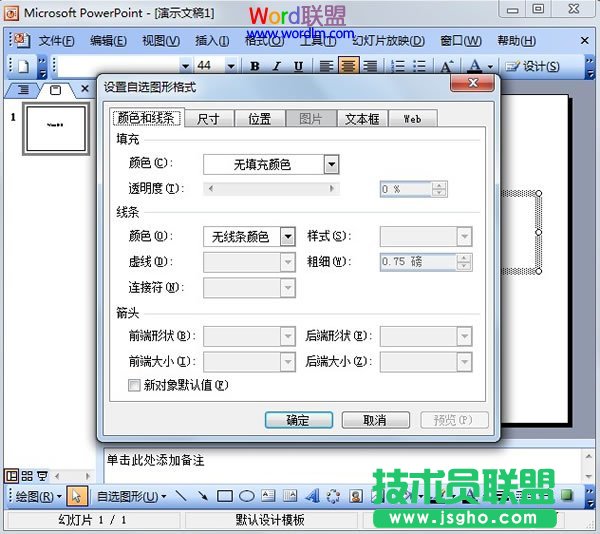Screen dimensions: 600x534
Task: Click the 3-D style green cube icon
Action: [567, 495]
